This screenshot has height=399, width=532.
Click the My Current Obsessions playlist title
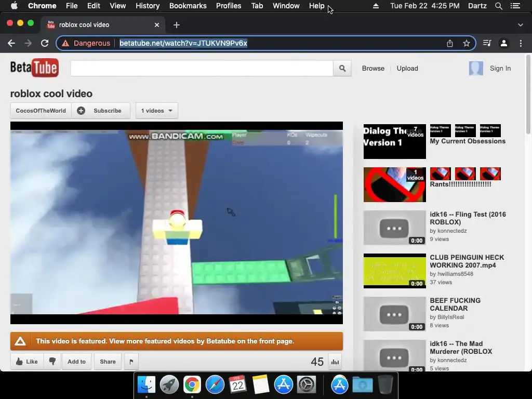point(468,141)
